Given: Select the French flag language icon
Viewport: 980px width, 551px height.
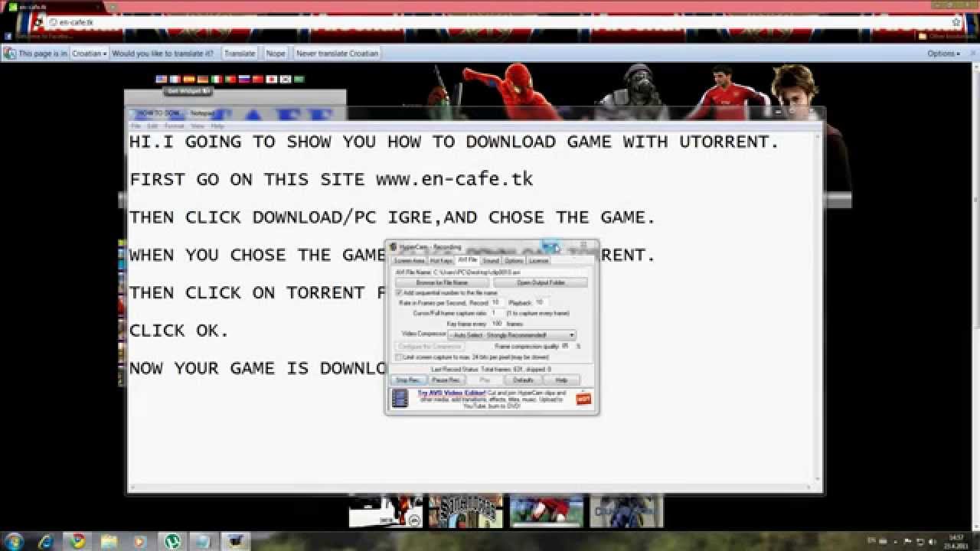Looking at the screenshot, I should [175, 79].
